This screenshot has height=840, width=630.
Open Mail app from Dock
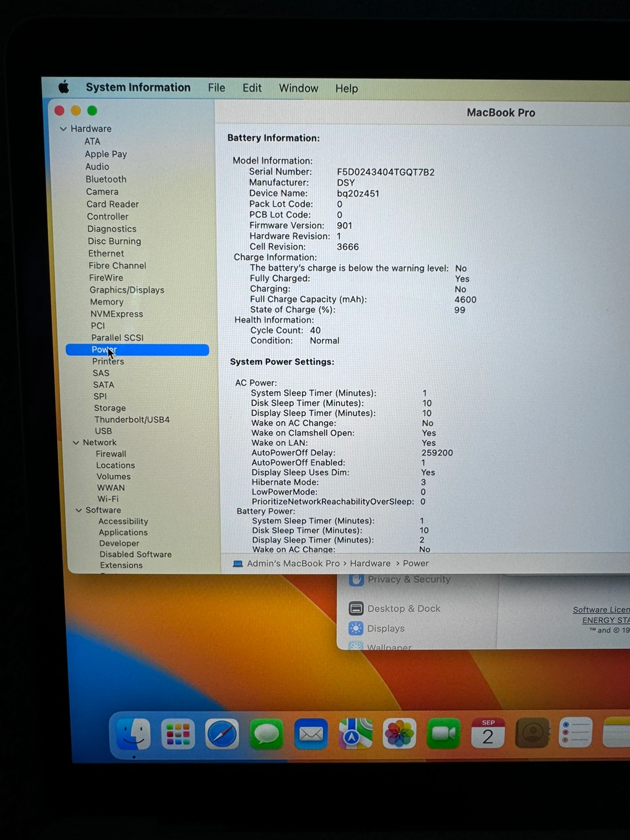pos(311,734)
